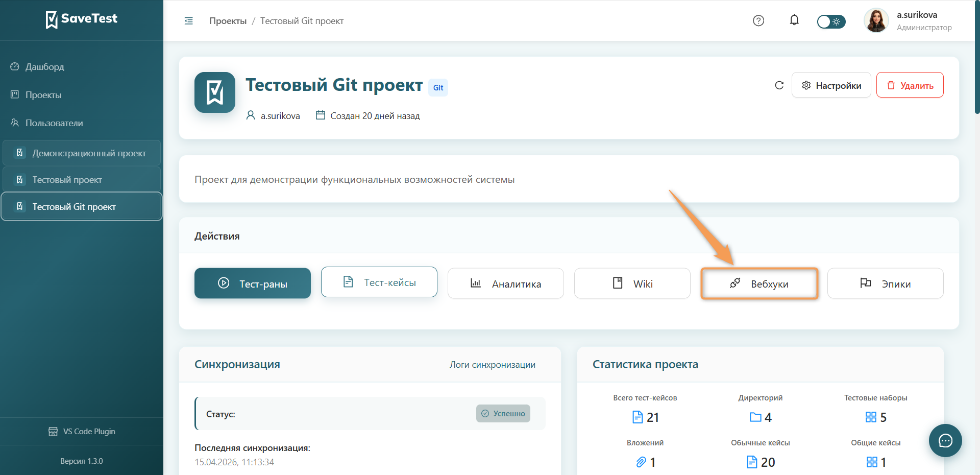The width and height of the screenshot is (980, 475).
Task: Open Эпики
Action: [886, 283]
